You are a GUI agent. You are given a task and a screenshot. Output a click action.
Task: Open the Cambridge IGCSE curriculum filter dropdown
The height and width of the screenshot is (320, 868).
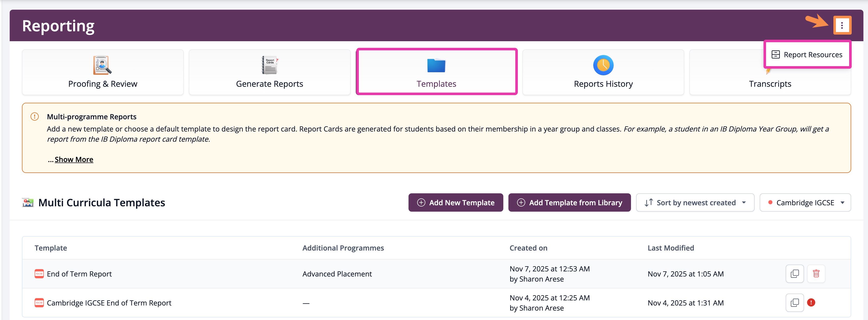coord(805,202)
